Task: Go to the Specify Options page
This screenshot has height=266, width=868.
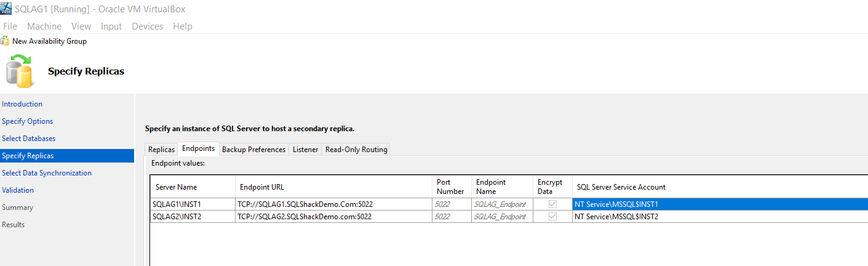Action: 28,121
